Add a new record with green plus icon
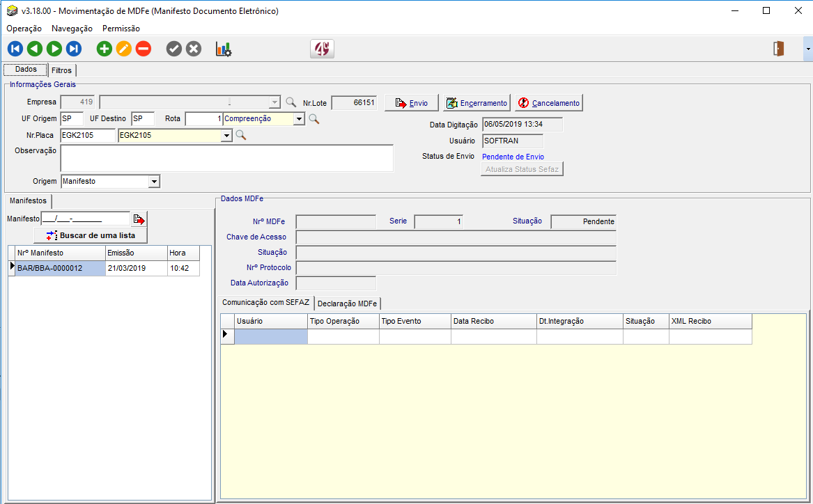This screenshot has width=813, height=504. [x=104, y=49]
